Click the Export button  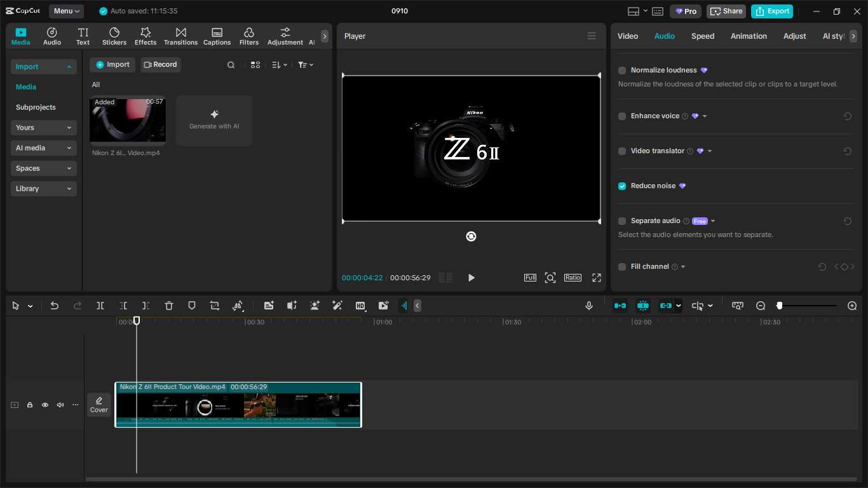[x=772, y=11]
